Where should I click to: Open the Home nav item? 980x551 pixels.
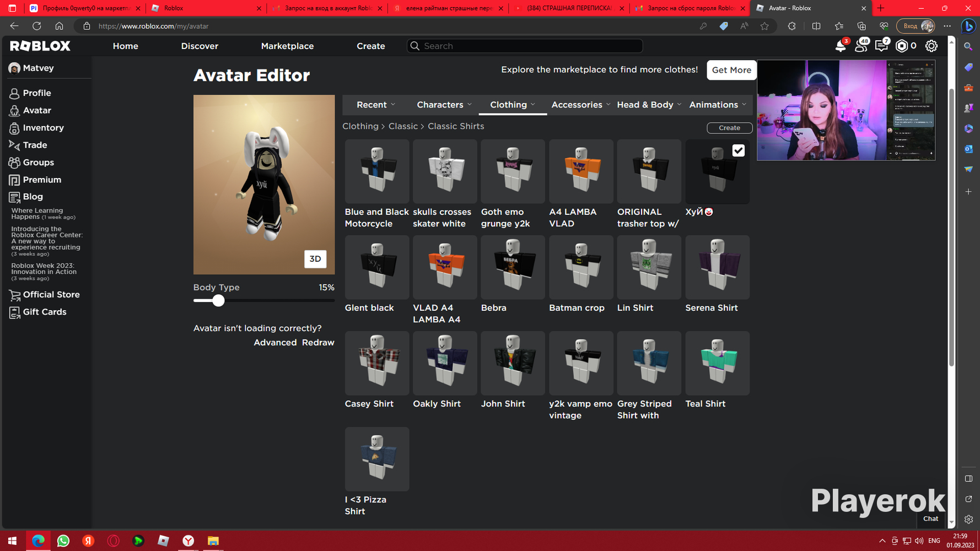point(125,46)
